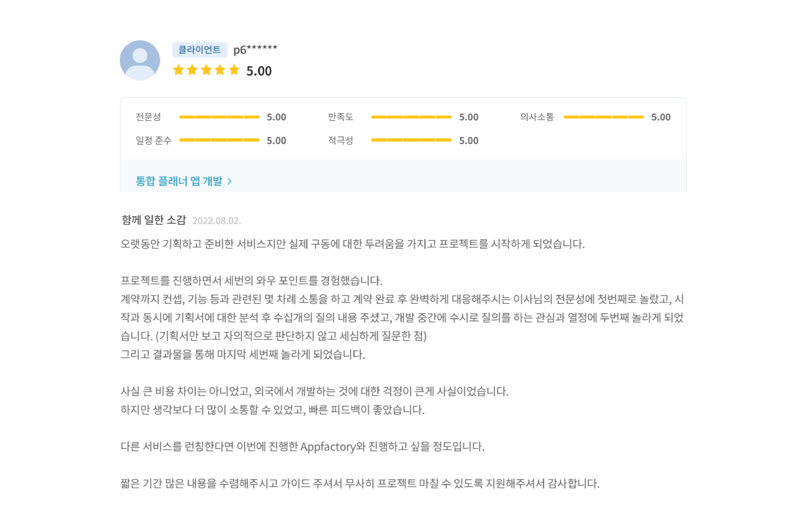Click the 적극성 rating bar
The height and width of the screenshot is (527, 812).
(411, 140)
